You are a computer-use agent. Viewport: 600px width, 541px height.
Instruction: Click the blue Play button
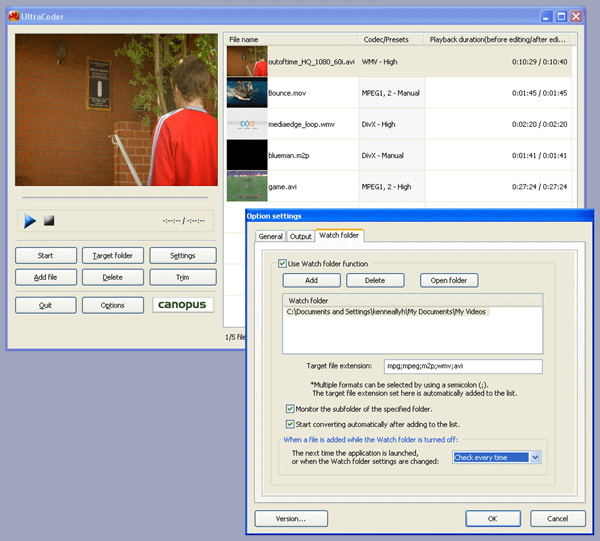pos(30,221)
